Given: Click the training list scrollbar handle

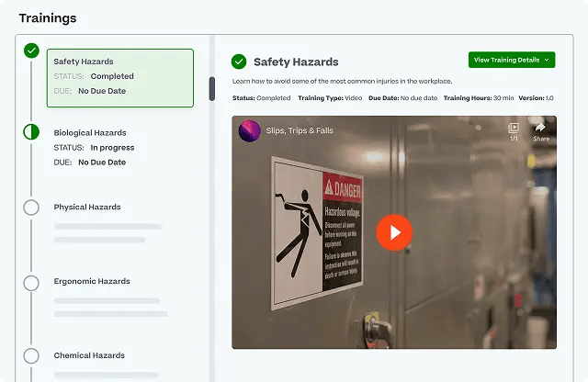Looking at the screenshot, I should tap(212, 88).
